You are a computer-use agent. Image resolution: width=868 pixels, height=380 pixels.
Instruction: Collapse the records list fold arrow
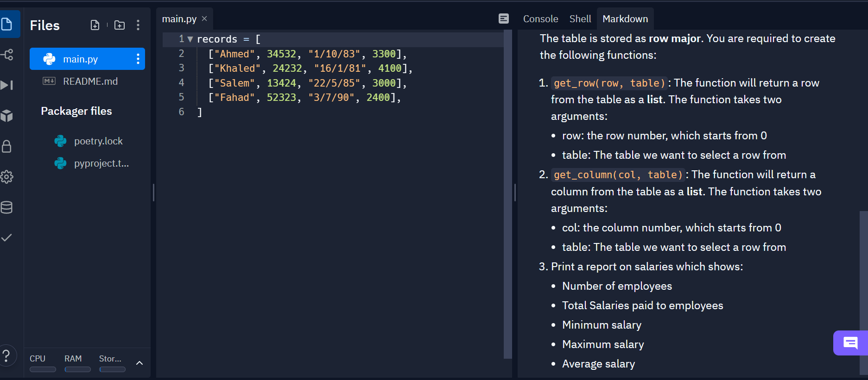pos(190,39)
